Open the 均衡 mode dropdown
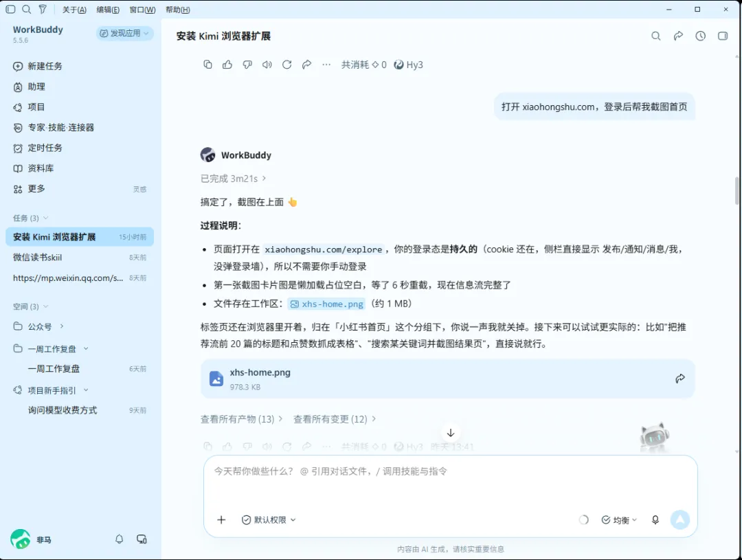Image resolution: width=742 pixels, height=560 pixels. point(620,520)
